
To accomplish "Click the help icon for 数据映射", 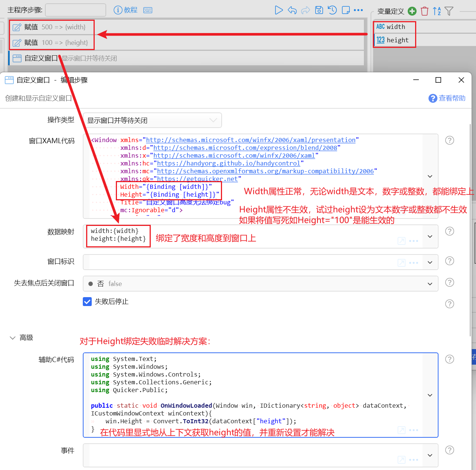I will 450,231.
